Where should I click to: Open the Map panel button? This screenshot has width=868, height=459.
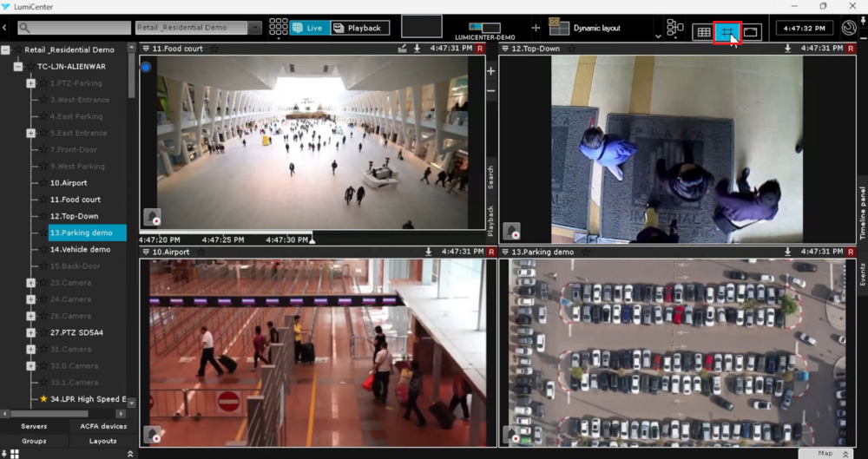click(x=831, y=453)
